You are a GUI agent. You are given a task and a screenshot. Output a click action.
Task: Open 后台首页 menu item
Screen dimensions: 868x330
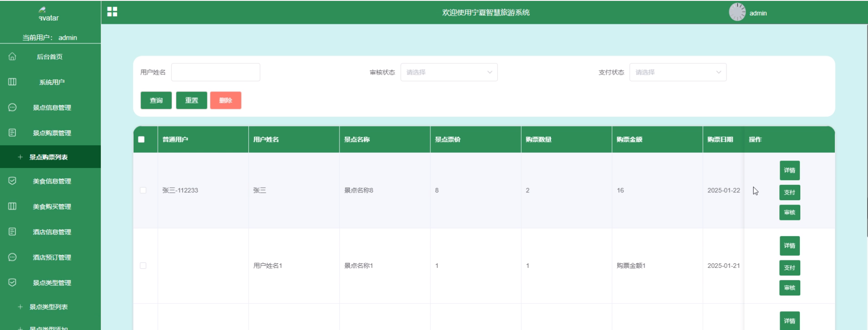[50, 56]
